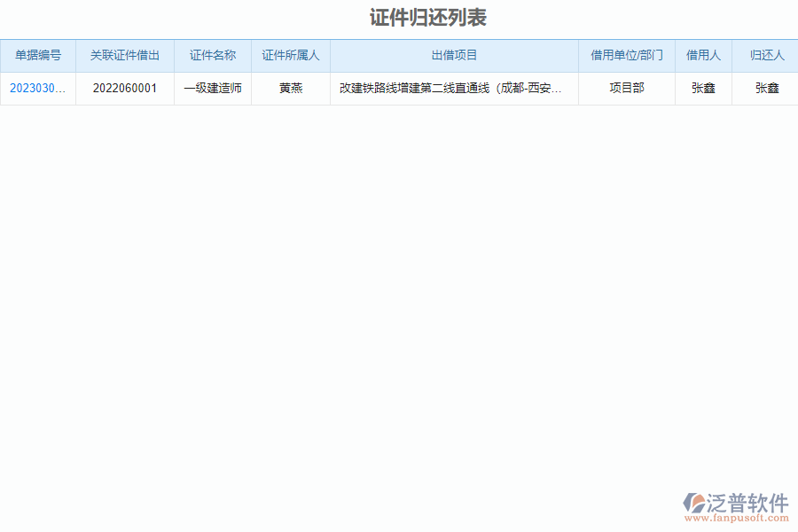The height and width of the screenshot is (532, 798).
Task: Click the 归还人 column header
Action: coord(764,55)
